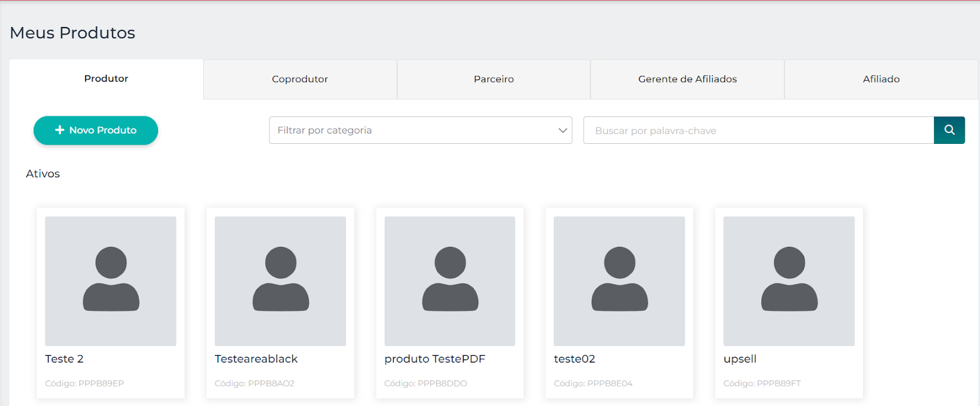The image size is (980, 406).
Task: Click the Teste 2 product name
Action: click(64, 359)
